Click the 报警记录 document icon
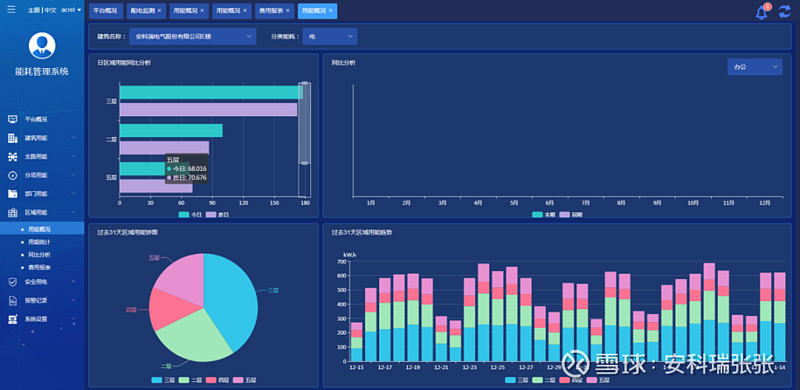The width and height of the screenshot is (800, 390). coord(13,301)
